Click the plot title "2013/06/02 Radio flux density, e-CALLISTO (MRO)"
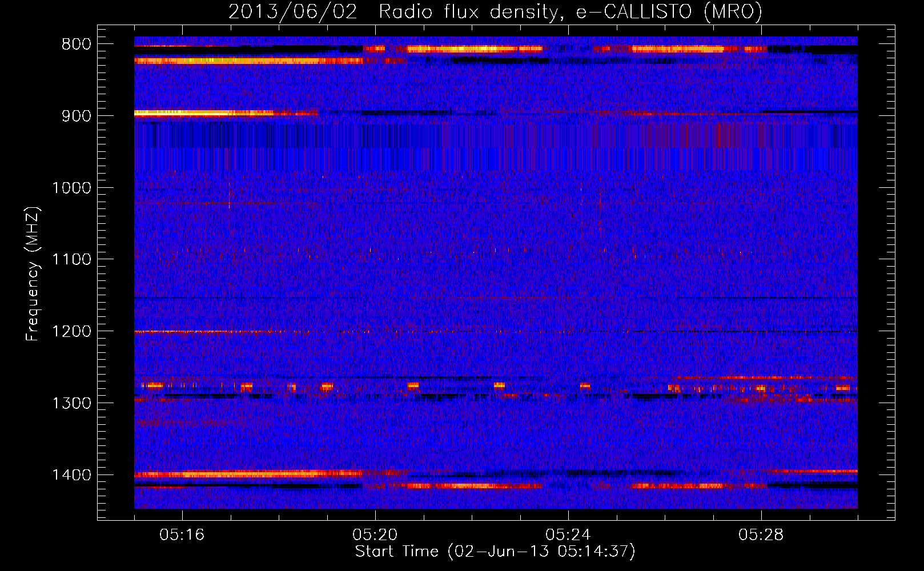Image resolution: width=924 pixels, height=571 pixels. pos(495,11)
